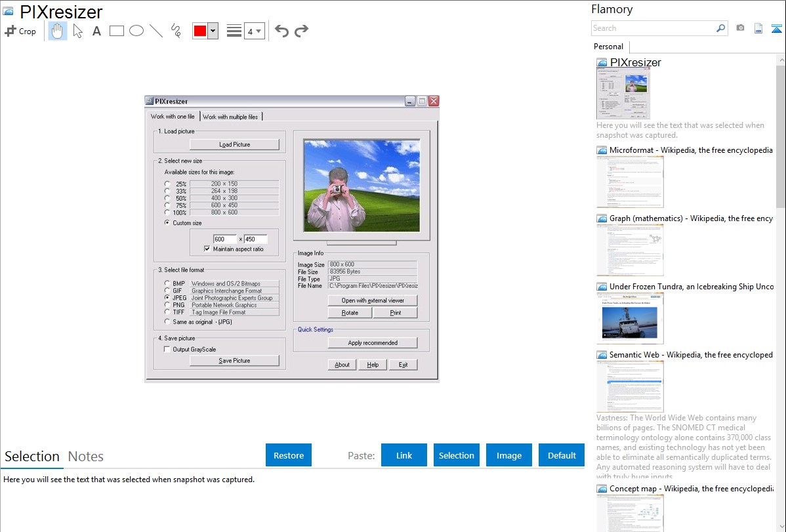Click Open with external viewer button
The width and height of the screenshot is (786, 532).
click(x=373, y=300)
